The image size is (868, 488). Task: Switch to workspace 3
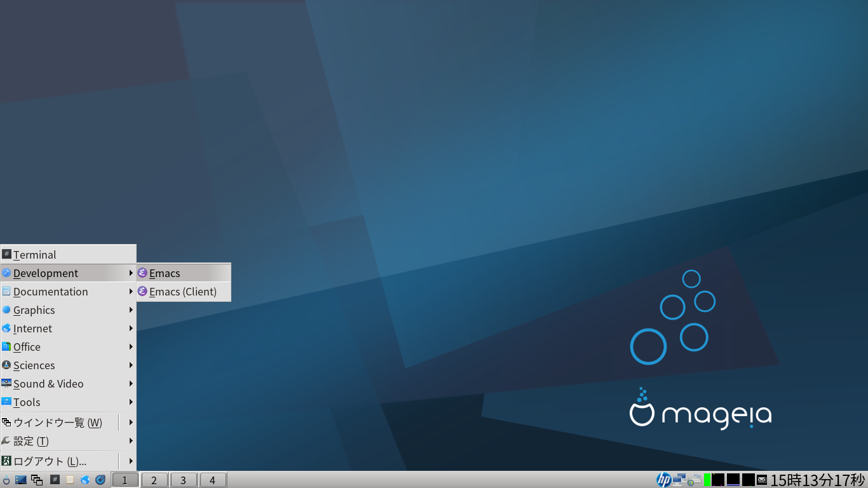pos(184,480)
